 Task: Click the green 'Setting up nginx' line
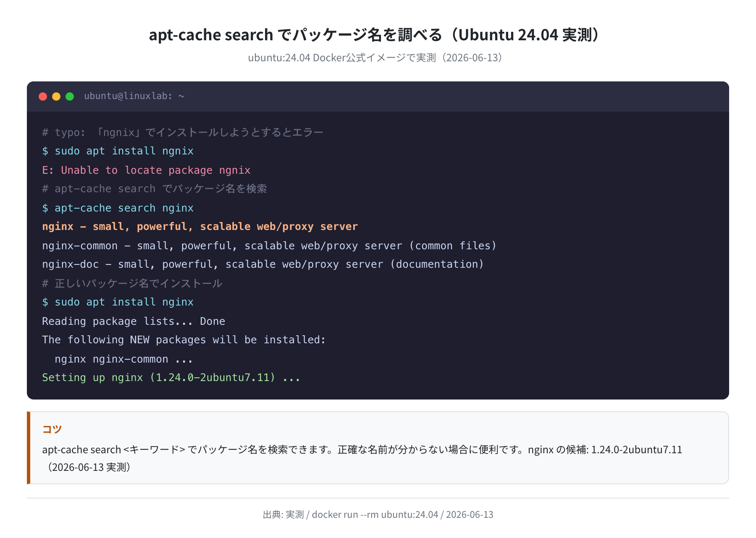click(x=171, y=378)
